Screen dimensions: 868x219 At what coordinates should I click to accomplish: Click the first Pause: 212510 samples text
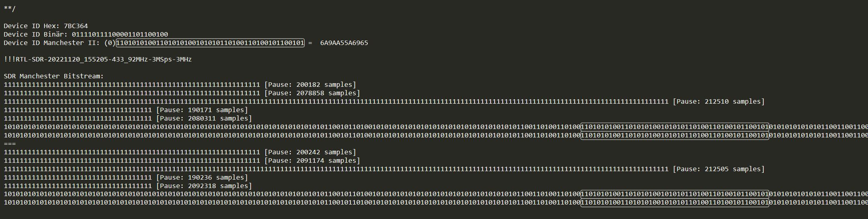coord(719,101)
